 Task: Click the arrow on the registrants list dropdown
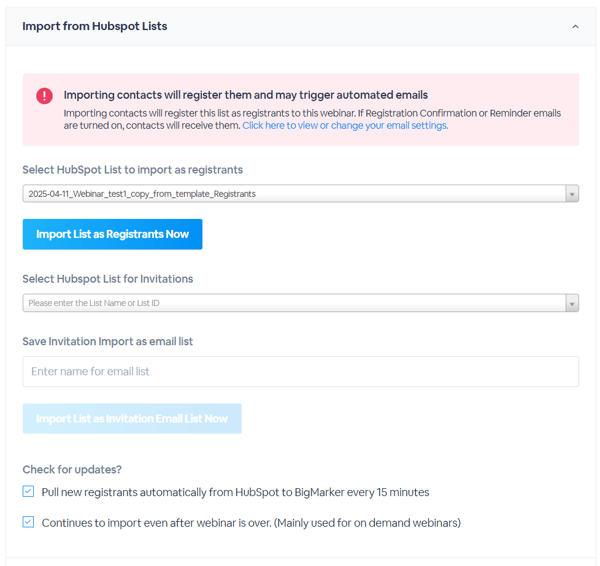[572, 194]
